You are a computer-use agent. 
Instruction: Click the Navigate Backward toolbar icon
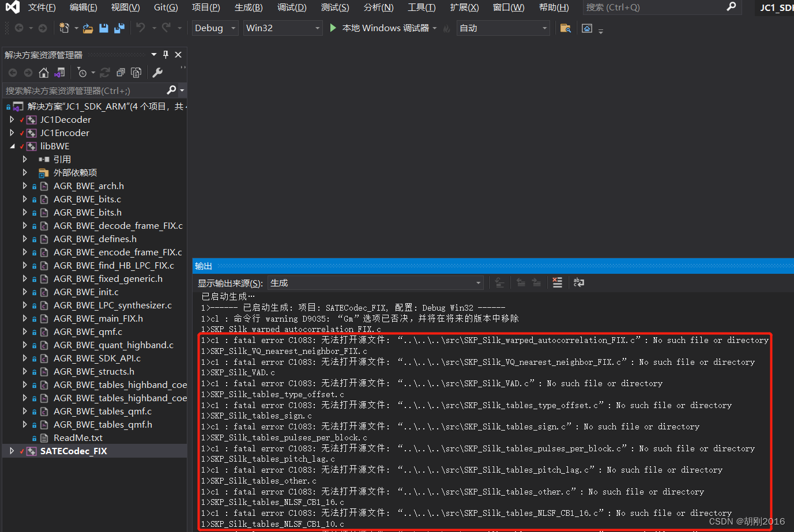click(19, 28)
